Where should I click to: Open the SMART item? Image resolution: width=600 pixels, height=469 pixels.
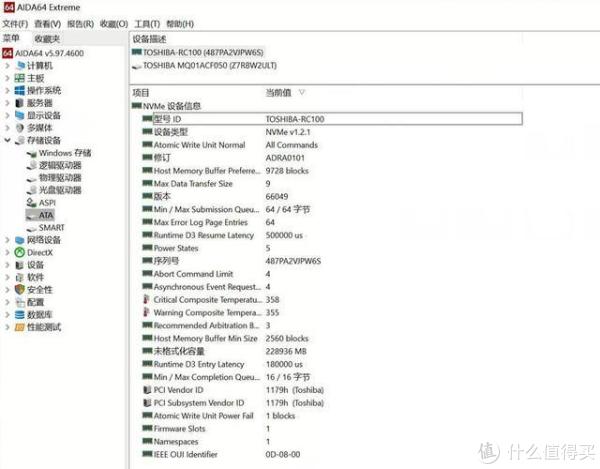tap(52, 228)
